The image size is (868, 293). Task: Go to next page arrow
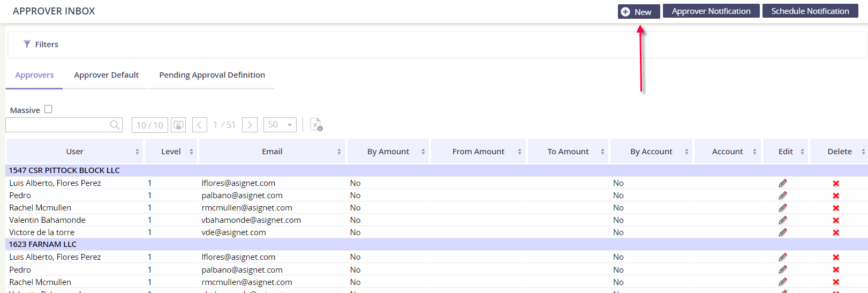pyautogui.click(x=250, y=125)
